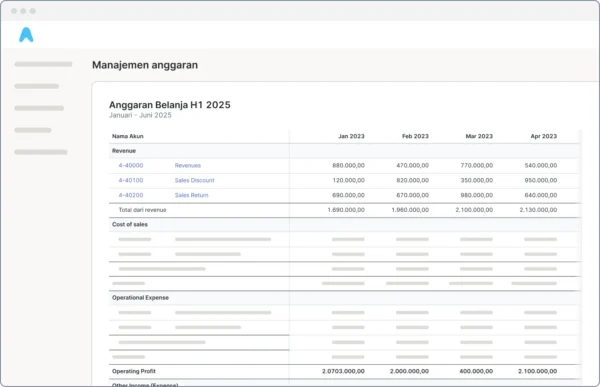Viewport: 600px width, 387px height.
Task: Click the Total dari revenue row label
Action: click(142, 210)
